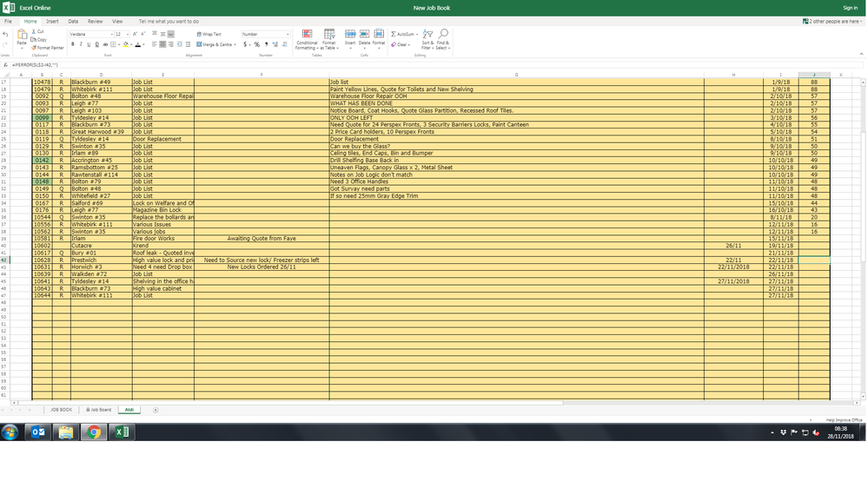Click the yellow fill colour button
The height and width of the screenshot is (488, 868).
(x=126, y=44)
